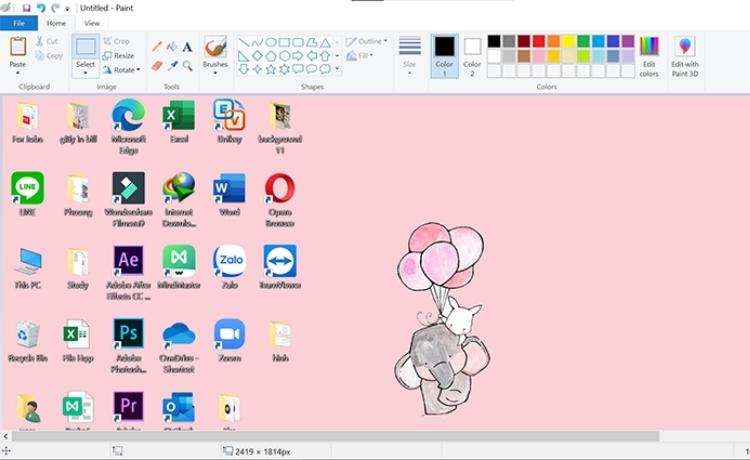Choose the Rounded rectangle shape

tap(298, 42)
